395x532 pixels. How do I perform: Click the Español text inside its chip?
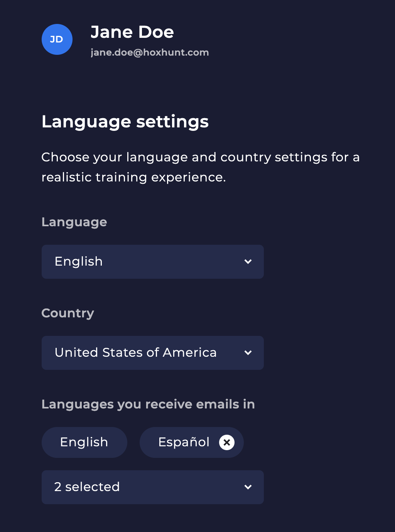pos(184,442)
